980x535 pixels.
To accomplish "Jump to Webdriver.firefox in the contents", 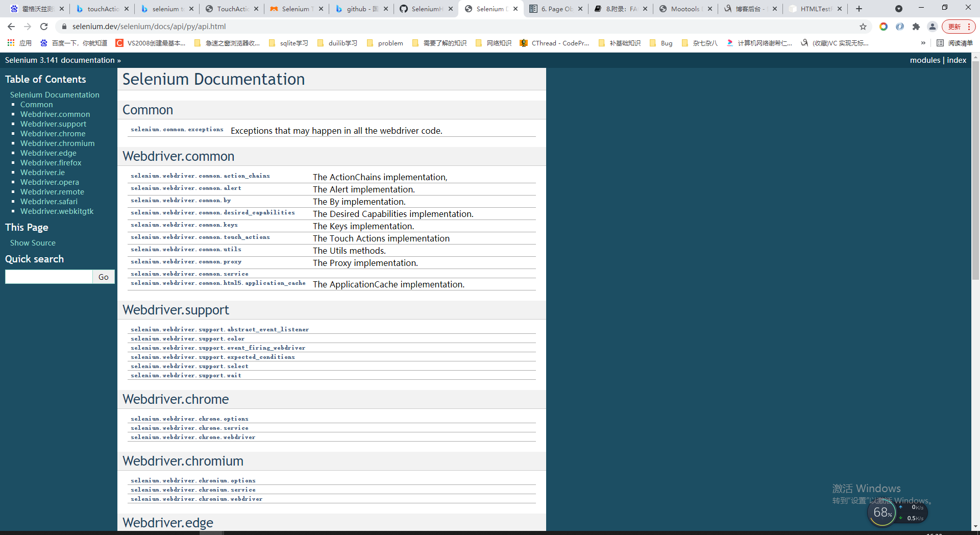I will click(51, 163).
